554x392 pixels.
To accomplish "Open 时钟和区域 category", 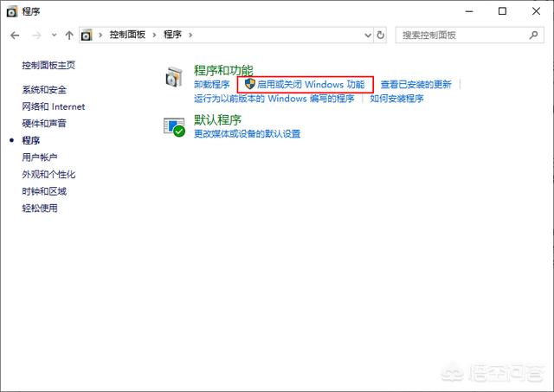I will pyautogui.click(x=44, y=191).
